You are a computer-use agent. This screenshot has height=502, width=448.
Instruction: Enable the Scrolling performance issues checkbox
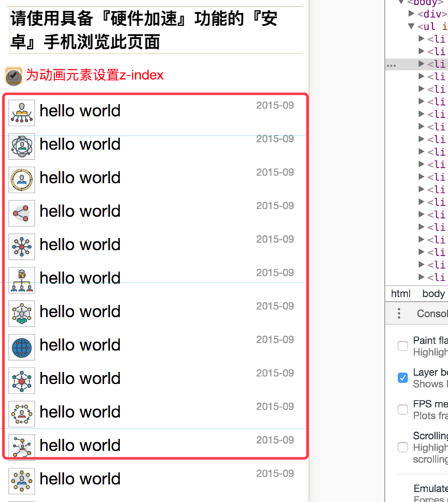(403, 447)
